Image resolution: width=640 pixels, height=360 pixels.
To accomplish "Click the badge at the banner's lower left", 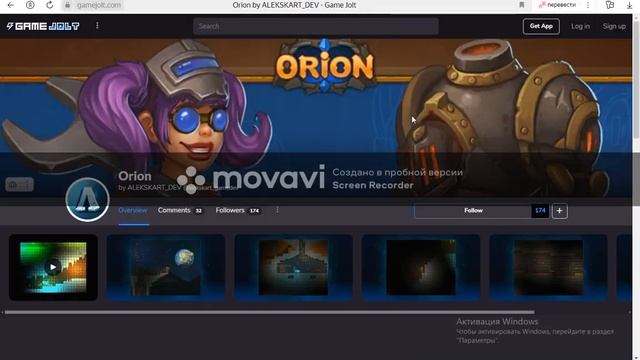I will point(19,184).
